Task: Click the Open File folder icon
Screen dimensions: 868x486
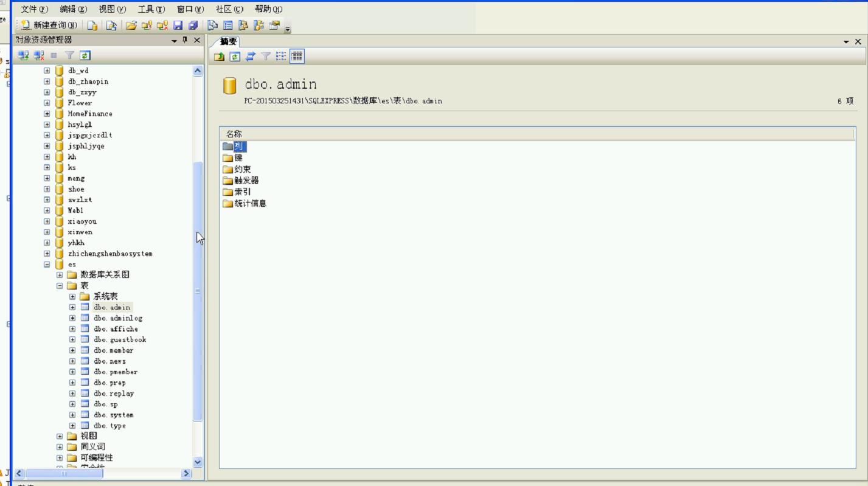Action: 131,25
